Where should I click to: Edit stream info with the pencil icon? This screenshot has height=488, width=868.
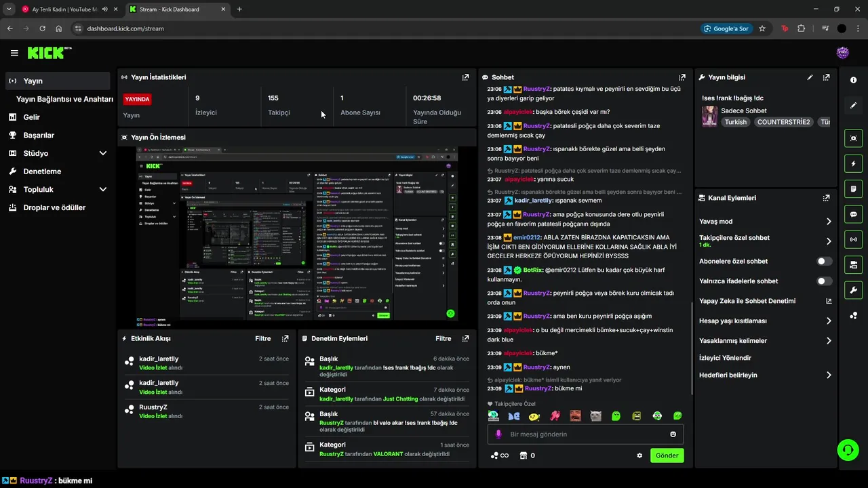point(810,77)
